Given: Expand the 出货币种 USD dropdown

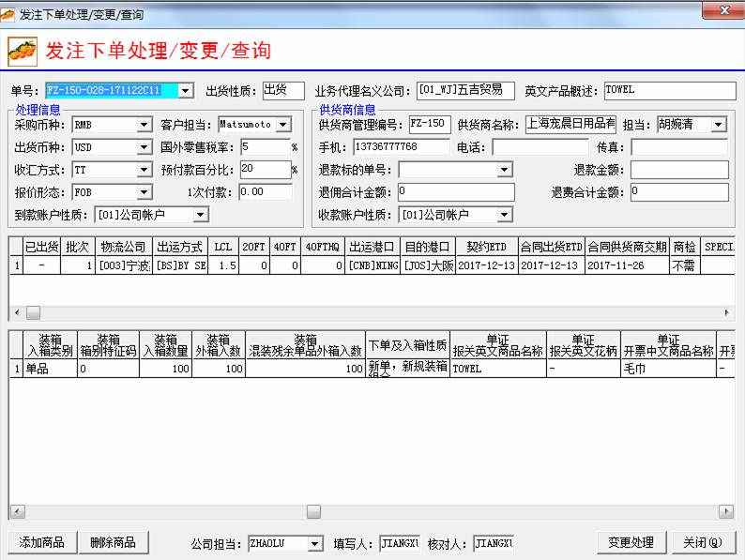Looking at the screenshot, I should (144, 147).
